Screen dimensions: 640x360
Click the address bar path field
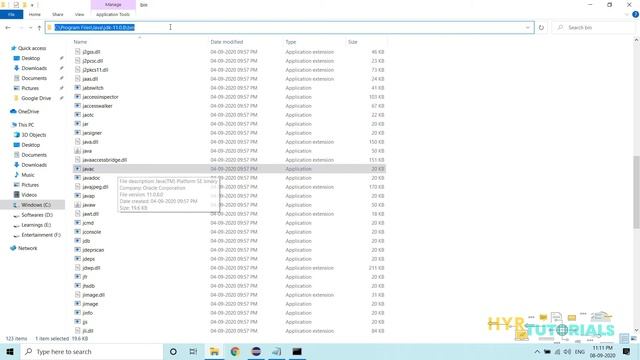click(x=289, y=27)
